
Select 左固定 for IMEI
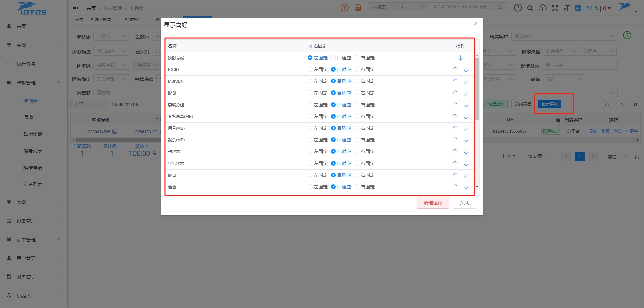(318, 175)
